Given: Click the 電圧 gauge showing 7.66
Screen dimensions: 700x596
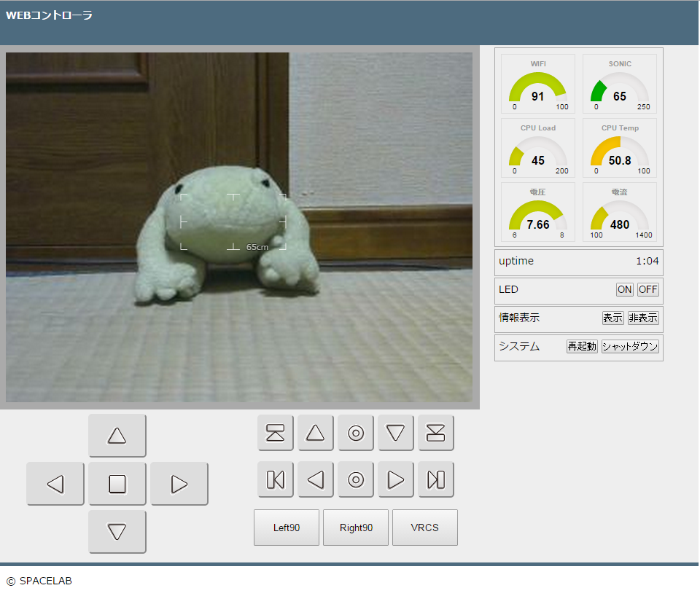Looking at the screenshot, I should tap(538, 212).
